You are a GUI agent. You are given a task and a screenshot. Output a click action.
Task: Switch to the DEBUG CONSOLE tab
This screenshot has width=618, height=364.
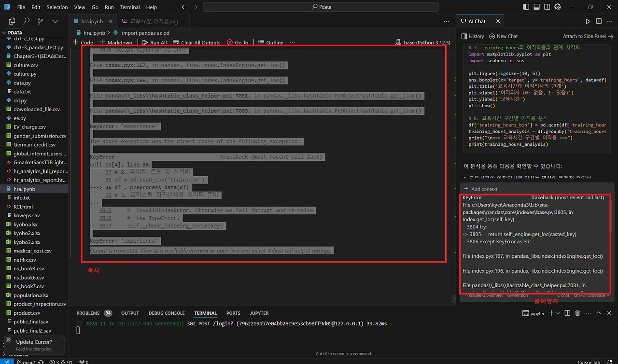coord(167,313)
